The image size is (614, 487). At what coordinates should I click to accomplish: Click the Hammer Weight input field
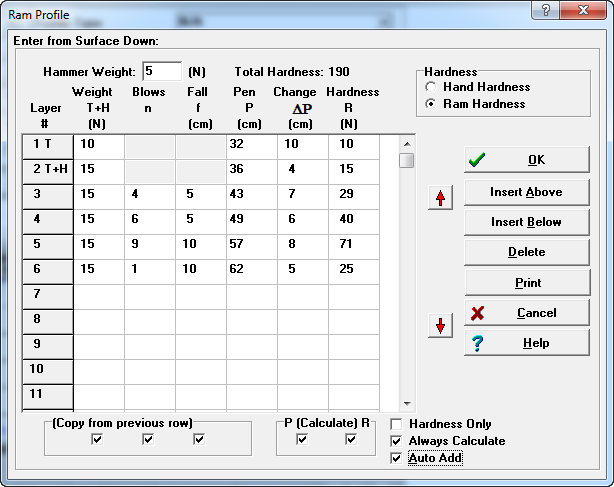tap(161, 72)
